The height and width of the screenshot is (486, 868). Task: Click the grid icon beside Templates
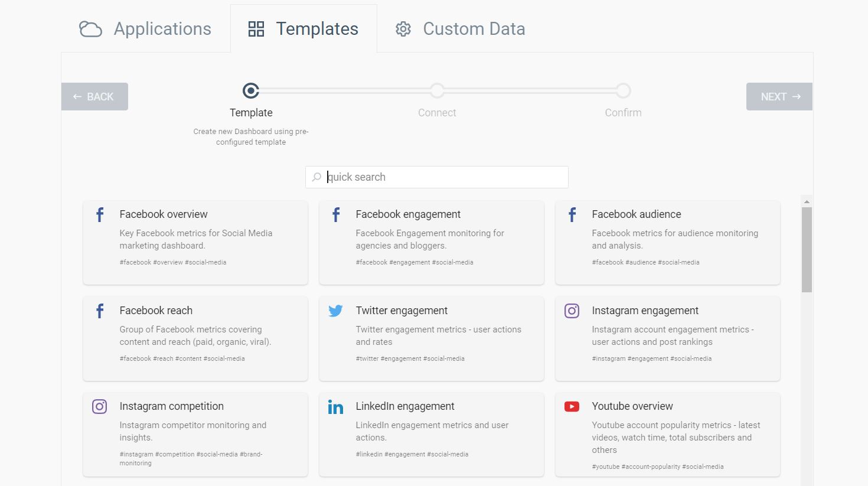pos(256,29)
